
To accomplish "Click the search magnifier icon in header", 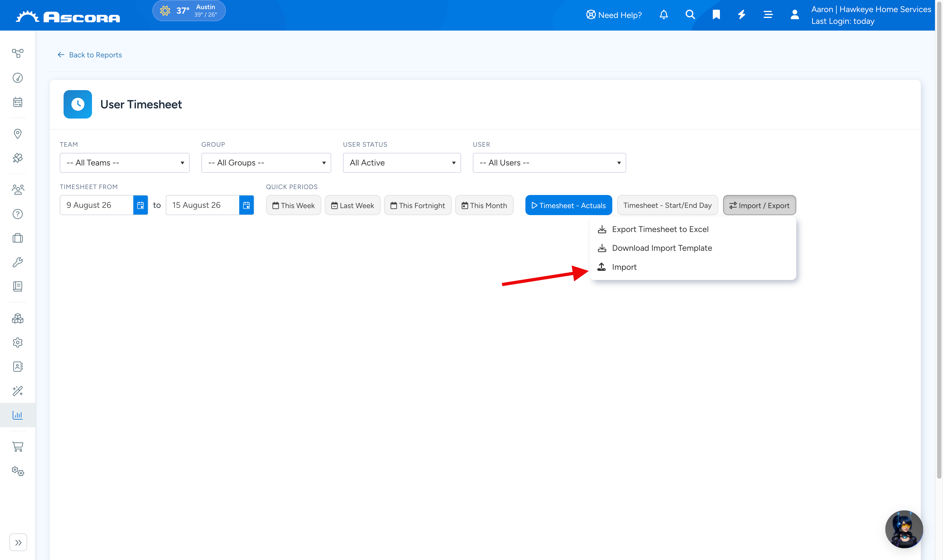I will 690,15.
